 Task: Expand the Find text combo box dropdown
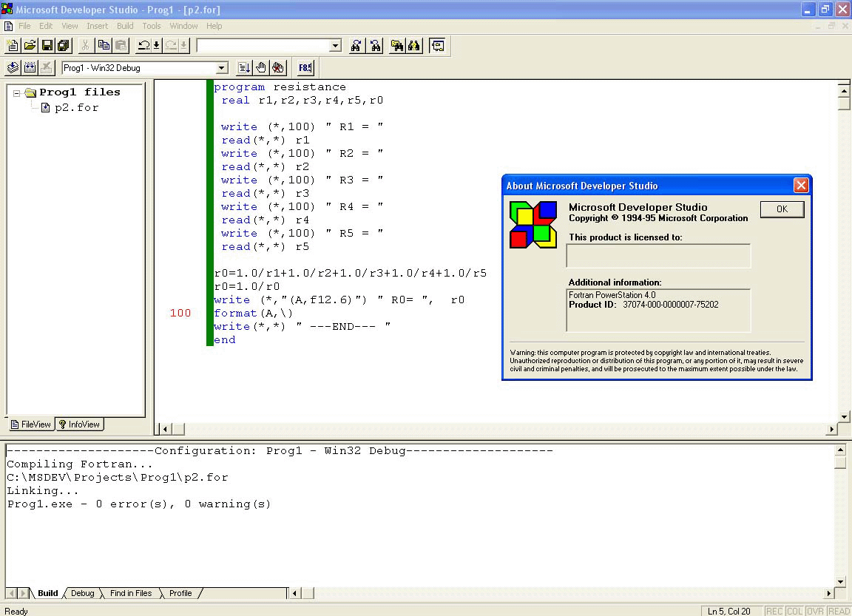(x=335, y=46)
